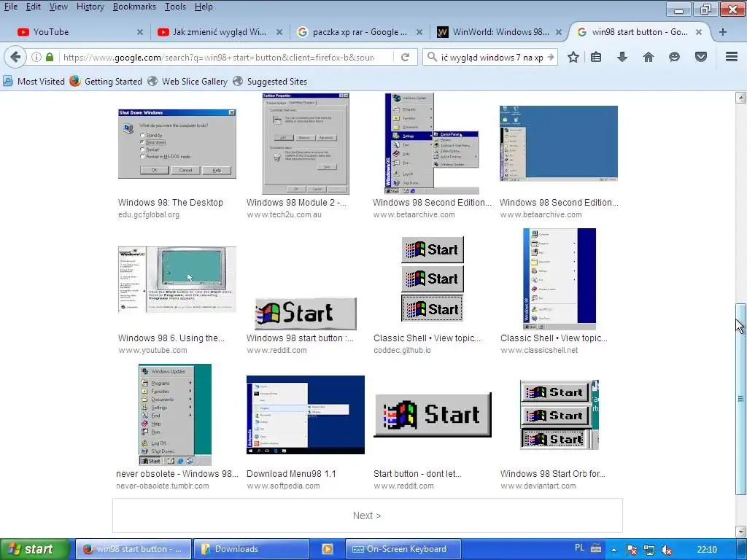This screenshot has height=560, width=747.
Task: Open blue desktop betaarchive thumbnail
Action: pyautogui.click(x=559, y=144)
